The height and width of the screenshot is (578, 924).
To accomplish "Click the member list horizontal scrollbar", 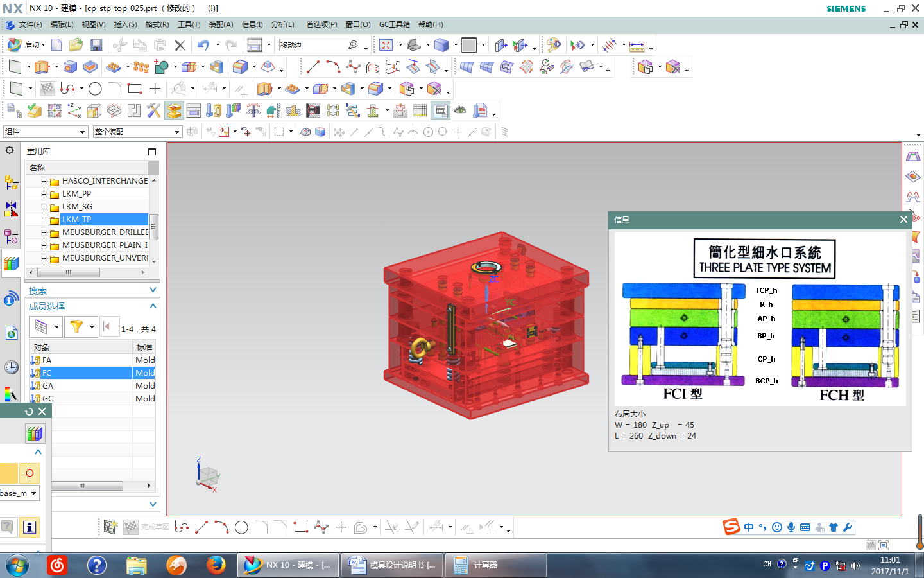I will (87, 486).
